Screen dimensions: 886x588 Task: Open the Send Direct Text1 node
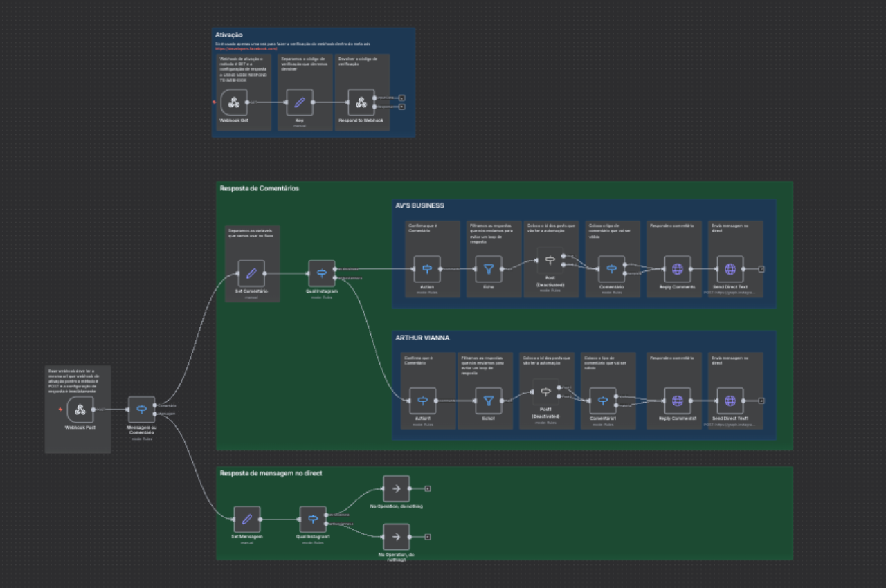click(730, 401)
